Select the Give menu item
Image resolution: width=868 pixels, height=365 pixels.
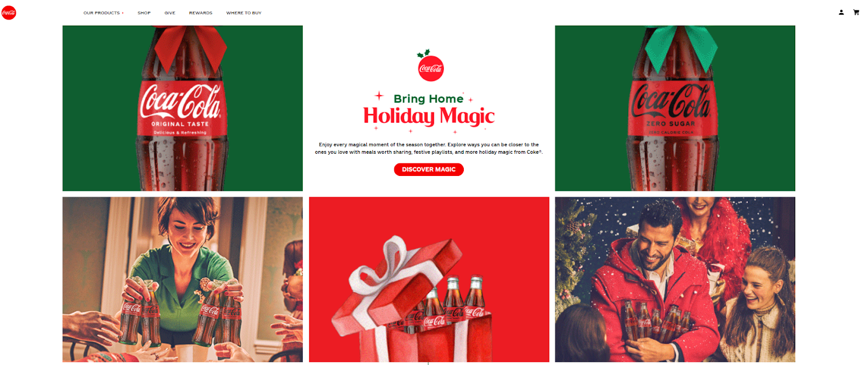pos(170,13)
